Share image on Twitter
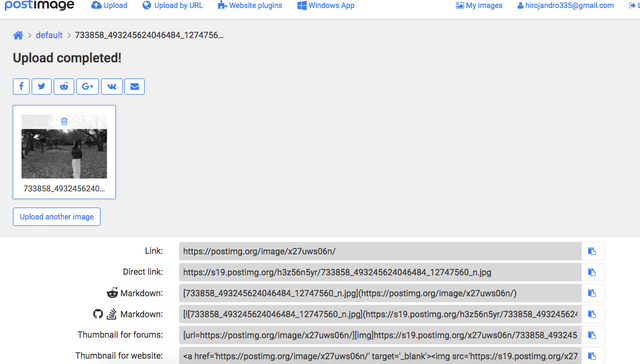 (x=42, y=87)
